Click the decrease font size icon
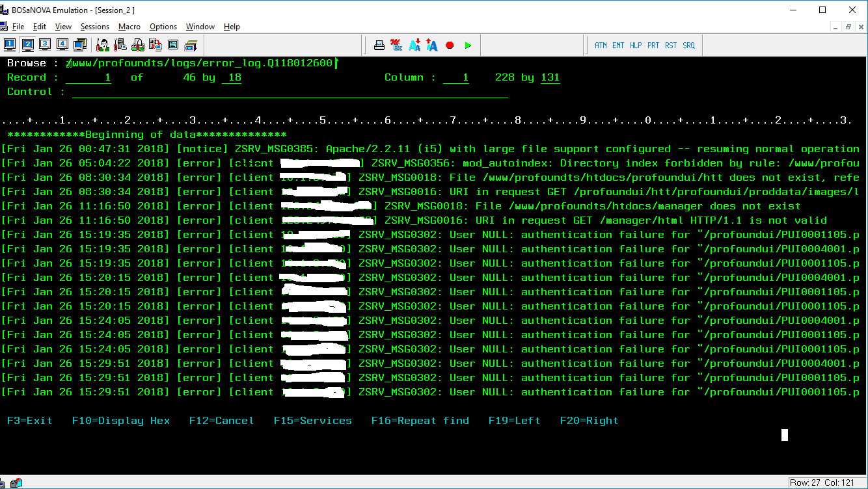Image resolution: width=868 pixels, height=489 pixels. (414, 46)
